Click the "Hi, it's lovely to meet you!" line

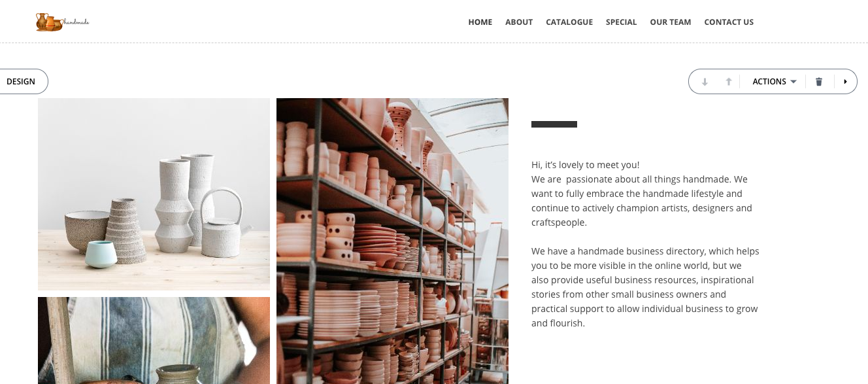[x=586, y=165]
